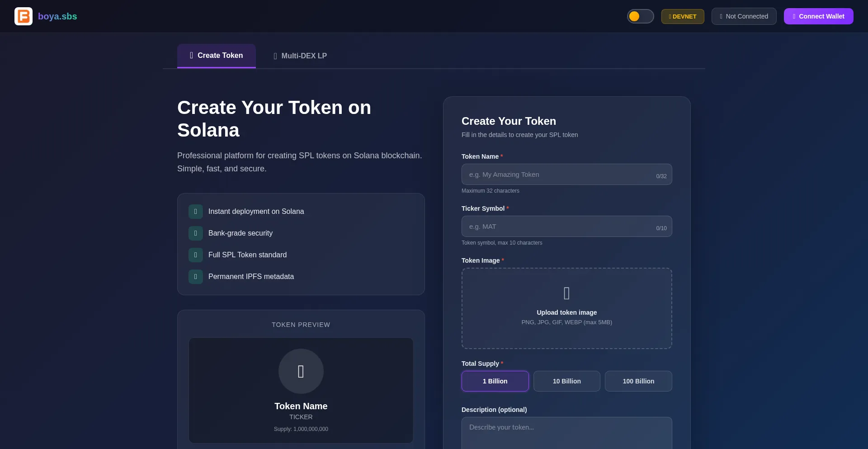Viewport: 868px width, 449px height.
Task: Pick the 100 Billion supply option
Action: click(638, 381)
